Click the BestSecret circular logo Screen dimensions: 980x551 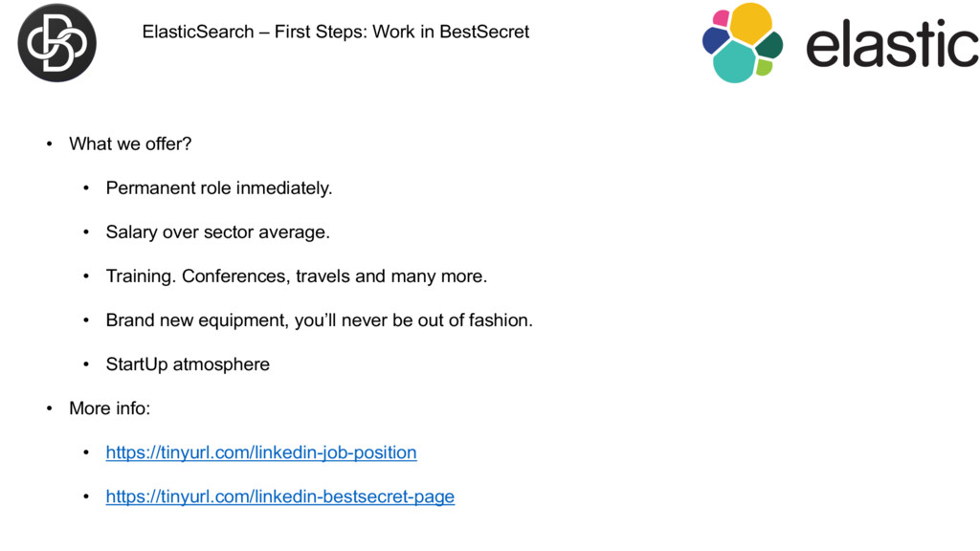tap(56, 42)
